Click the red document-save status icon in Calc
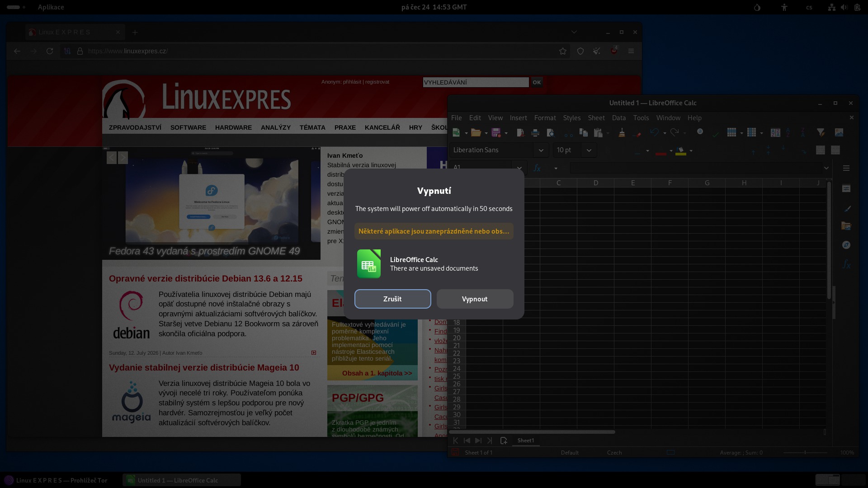Screen dimensions: 868x488 pos(455,452)
